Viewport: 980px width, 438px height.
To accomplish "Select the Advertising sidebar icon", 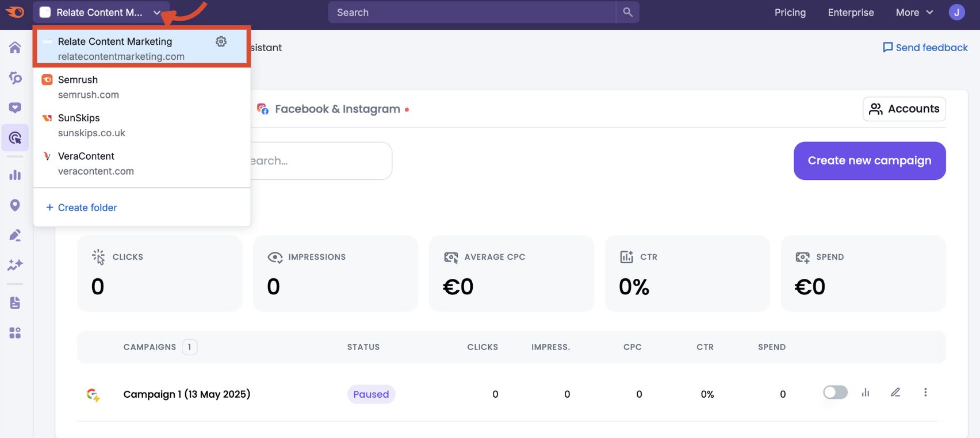I will (15, 138).
